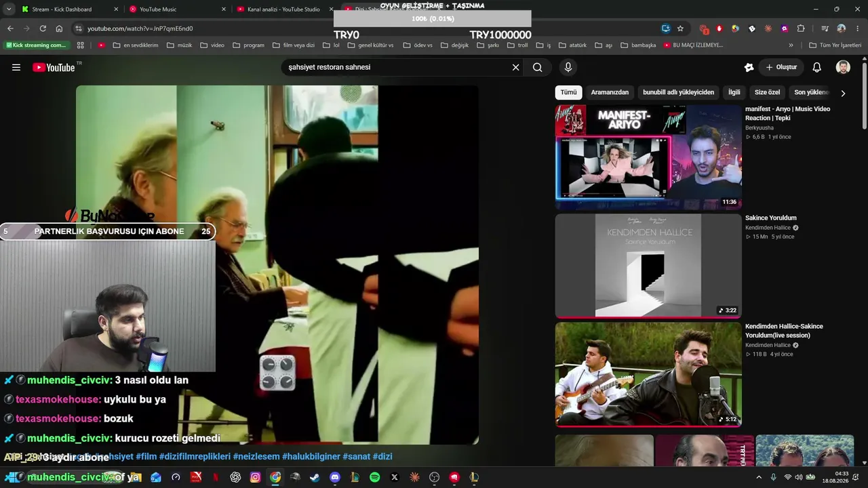Open the BU MAÇI İZLEMEYE... bookmark

click(x=693, y=45)
